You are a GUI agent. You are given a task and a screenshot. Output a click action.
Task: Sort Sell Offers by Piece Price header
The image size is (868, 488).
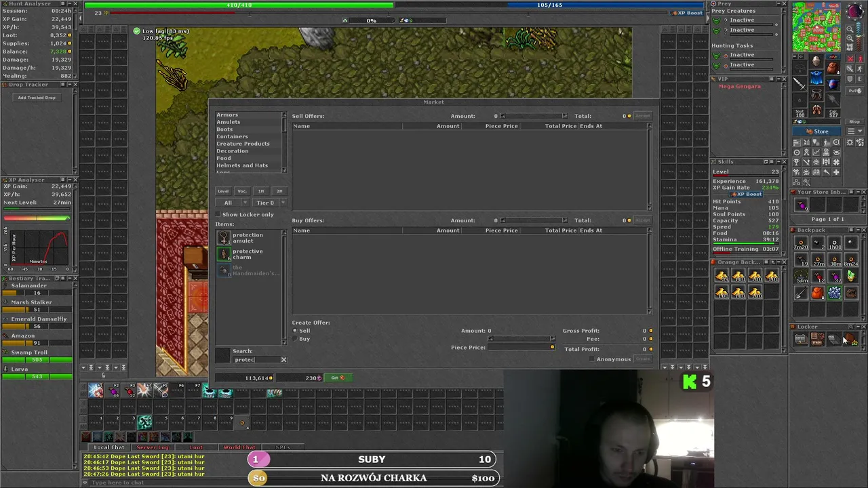point(502,126)
